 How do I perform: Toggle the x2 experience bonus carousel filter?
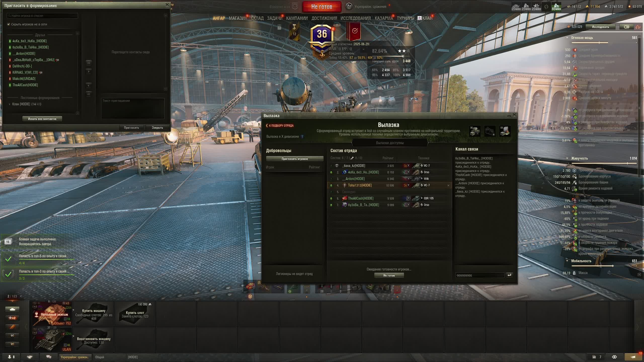(x=12, y=318)
